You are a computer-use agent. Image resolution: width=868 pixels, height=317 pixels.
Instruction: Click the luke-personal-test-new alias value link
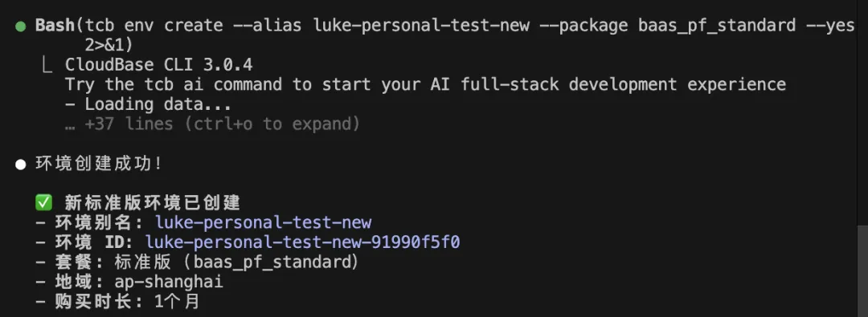[263, 223]
